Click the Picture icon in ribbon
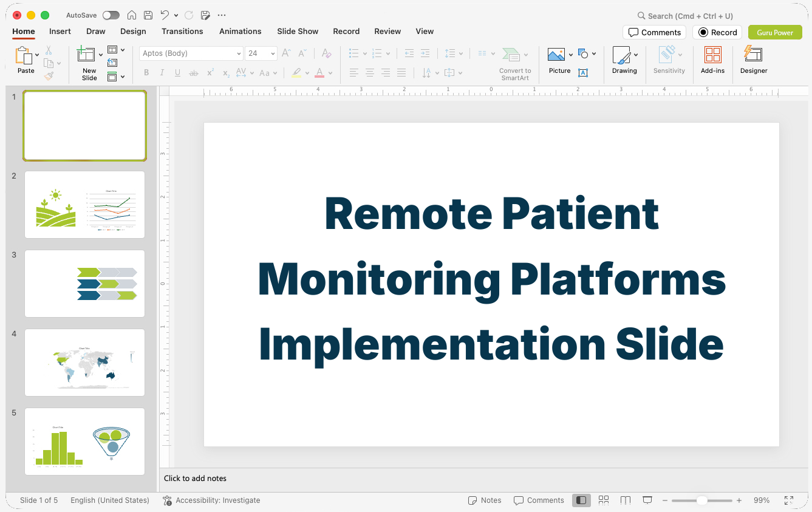The height and width of the screenshot is (512, 812). [556, 55]
